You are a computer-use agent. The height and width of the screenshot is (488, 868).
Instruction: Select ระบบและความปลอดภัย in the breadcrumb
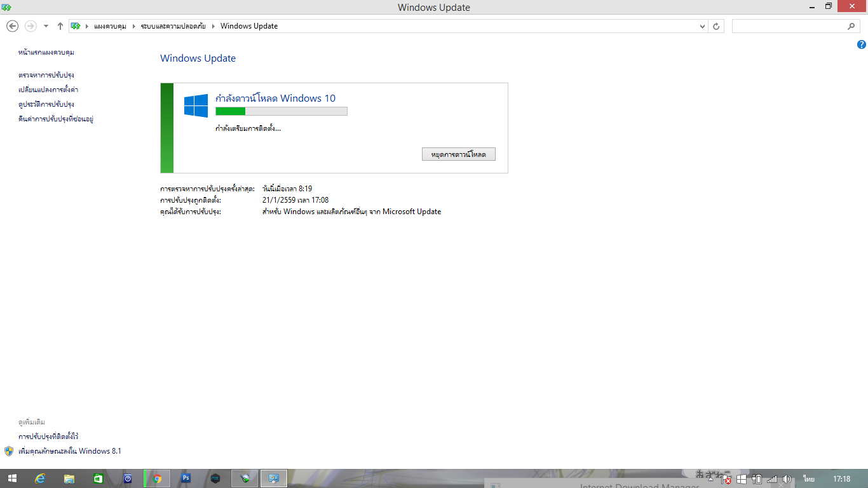pos(173,26)
